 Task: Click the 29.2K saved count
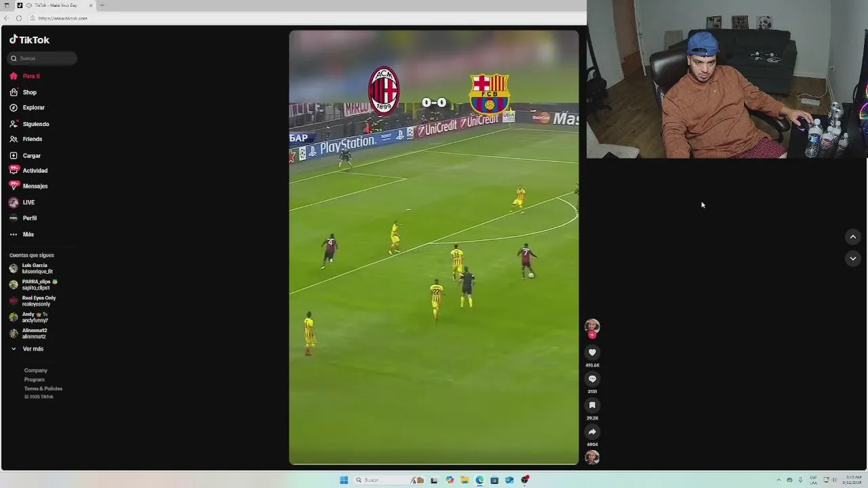pyautogui.click(x=592, y=418)
